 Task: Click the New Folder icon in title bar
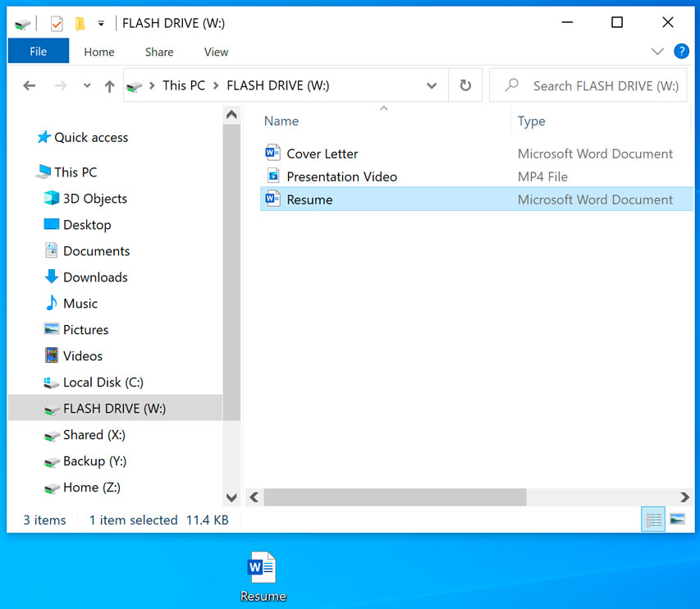pyautogui.click(x=80, y=23)
